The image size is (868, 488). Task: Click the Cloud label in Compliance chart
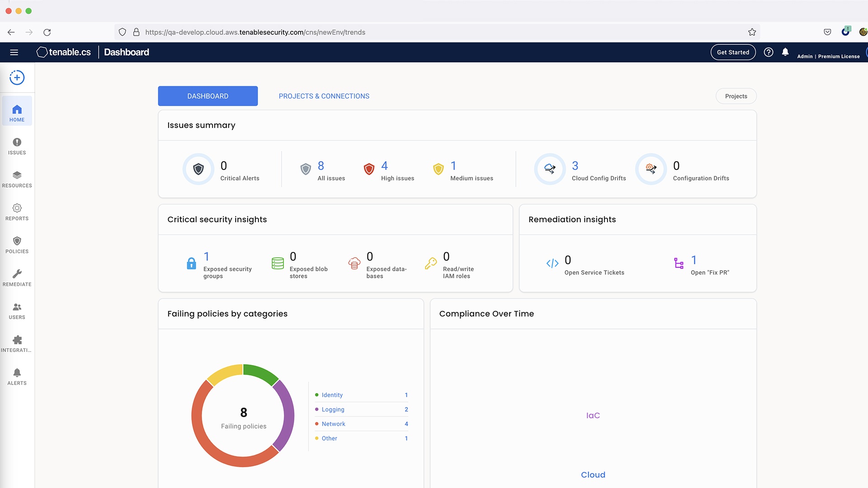point(593,475)
